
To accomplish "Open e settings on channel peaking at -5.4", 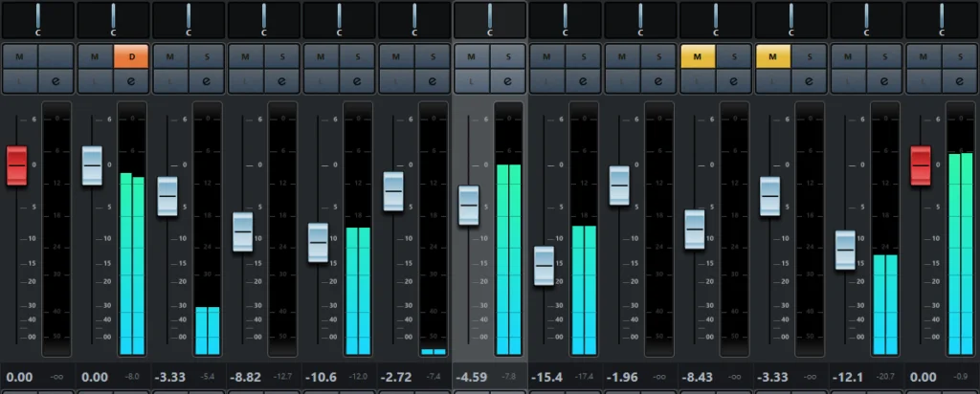I will (207, 81).
